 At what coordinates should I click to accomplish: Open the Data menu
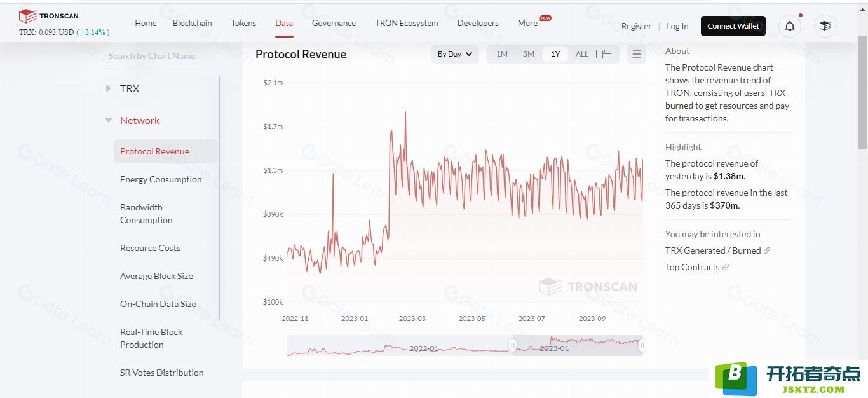point(284,23)
